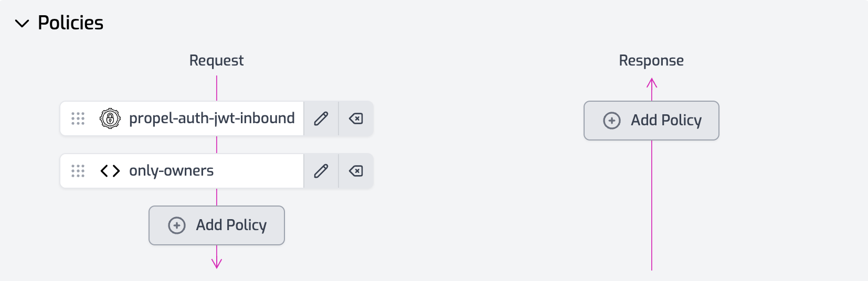The width and height of the screenshot is (868, 281).
Task: Click Add Policy text under Response
Action: pos(666,121)
